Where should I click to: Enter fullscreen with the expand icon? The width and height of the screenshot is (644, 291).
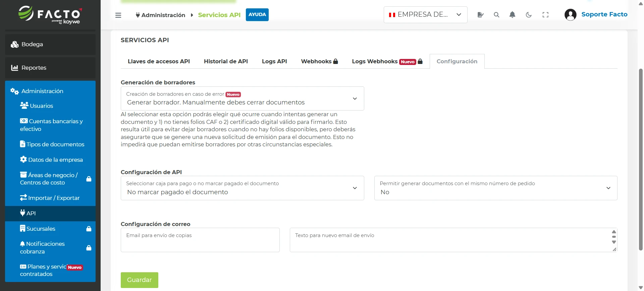tap(545, 15)
